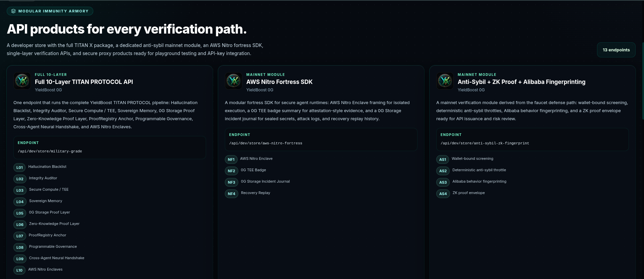Click the L05 layer badge
Viewport: 644px width, 279px height.
click(x=20, y=213)
